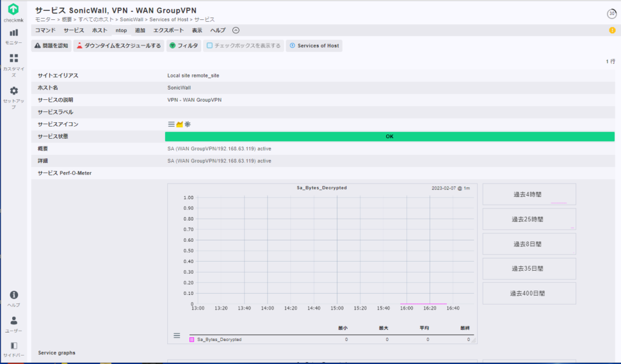Open the モニター sidebar menu
621x364 pixels.
coord(13,36)
